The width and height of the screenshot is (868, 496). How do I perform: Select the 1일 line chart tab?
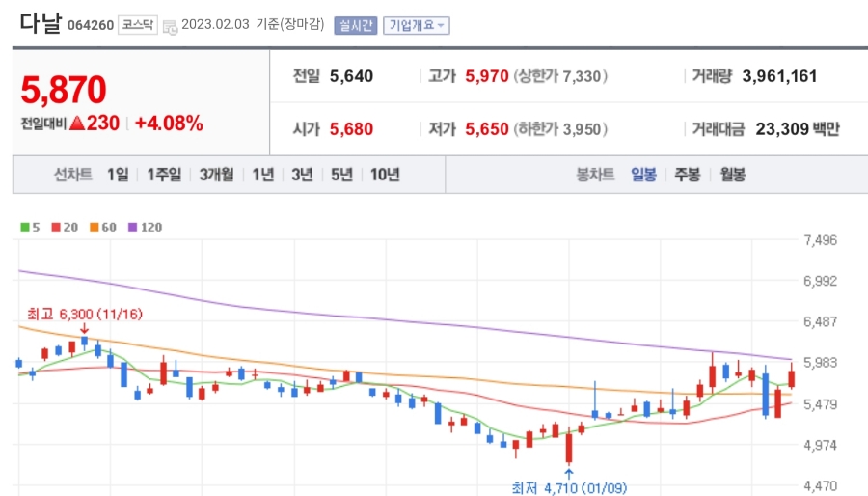pyautogui.click(x=118, y=175)
